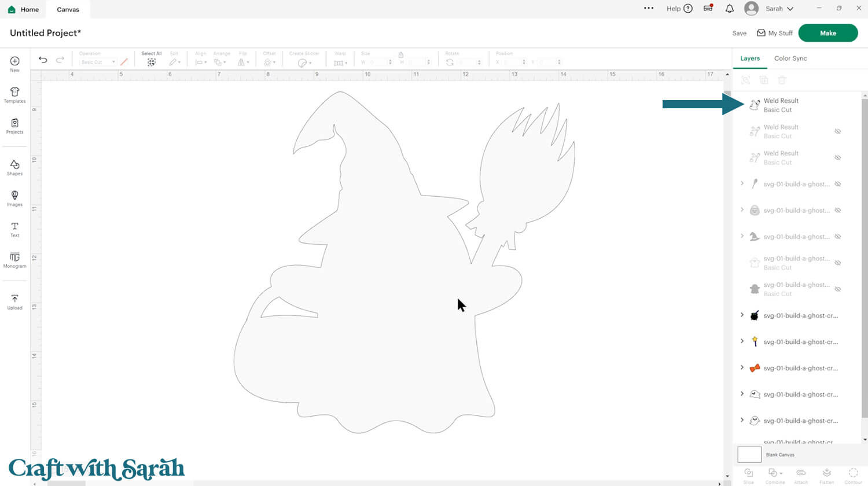Expand the orange bow layer group

pyautogui.click(x=742, y=368)
